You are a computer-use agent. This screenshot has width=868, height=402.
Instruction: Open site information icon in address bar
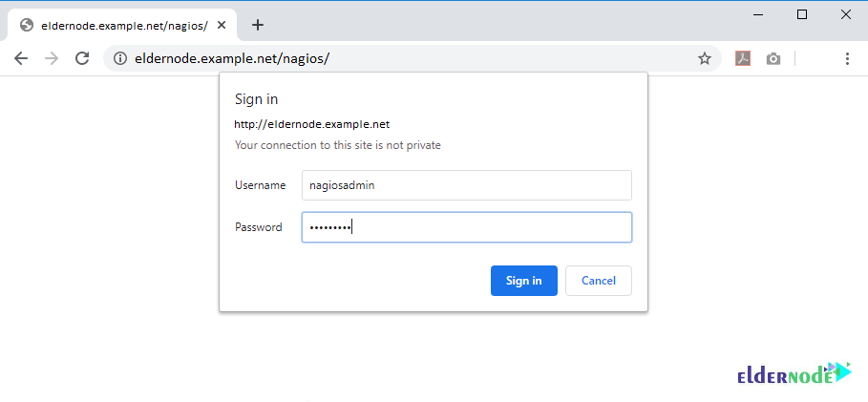[x=120, y=58]
